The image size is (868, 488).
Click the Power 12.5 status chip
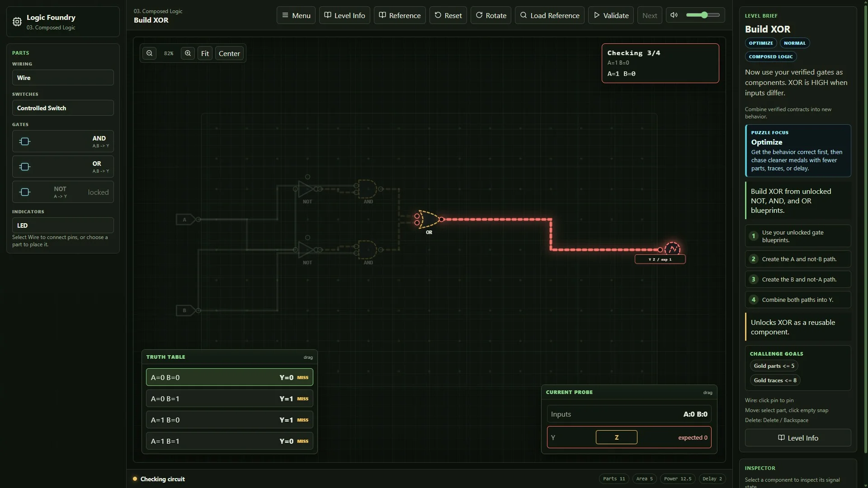point(677,479)
